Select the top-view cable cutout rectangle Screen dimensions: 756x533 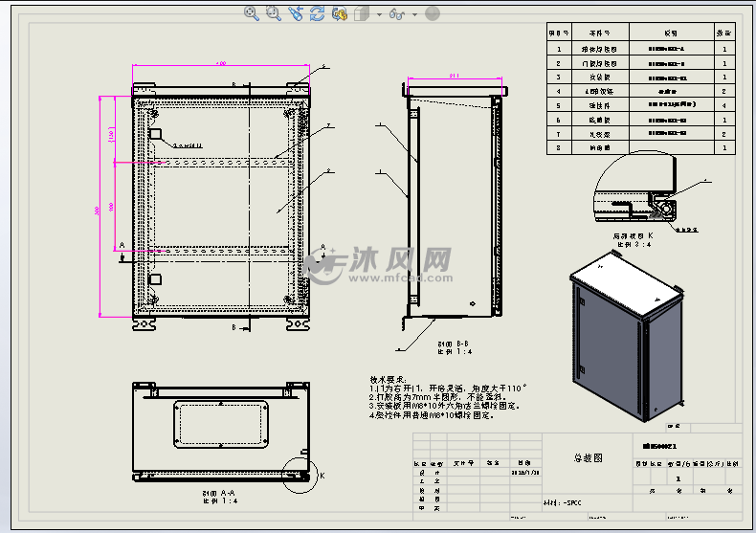221,424
